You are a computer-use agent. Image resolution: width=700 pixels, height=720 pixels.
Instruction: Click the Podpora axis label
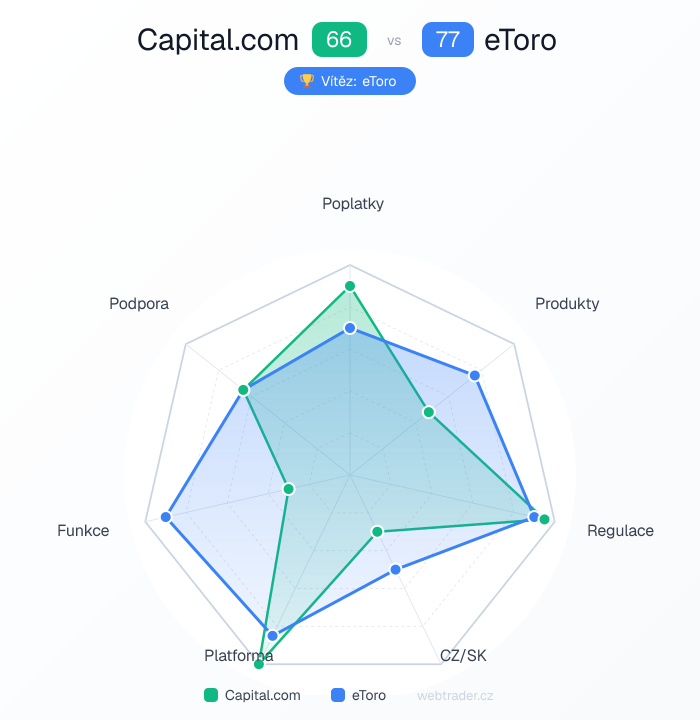[x=139, y=304]
